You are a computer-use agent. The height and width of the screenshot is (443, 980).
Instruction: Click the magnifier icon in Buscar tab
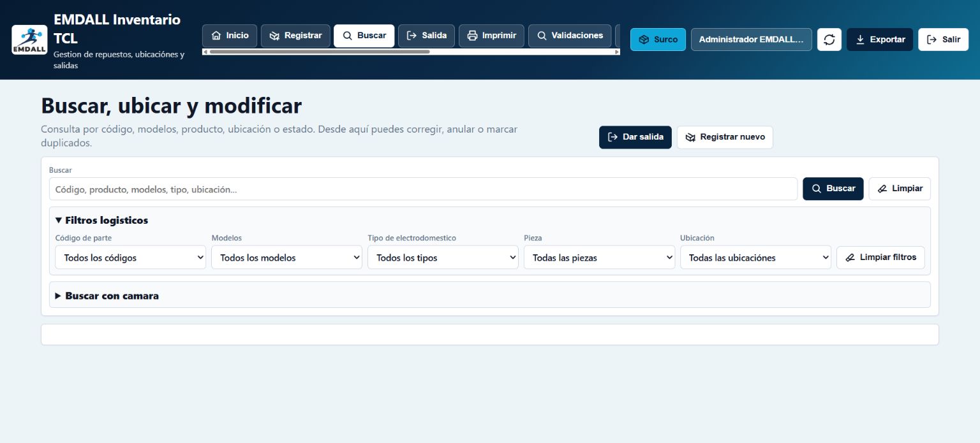[348, 36]
